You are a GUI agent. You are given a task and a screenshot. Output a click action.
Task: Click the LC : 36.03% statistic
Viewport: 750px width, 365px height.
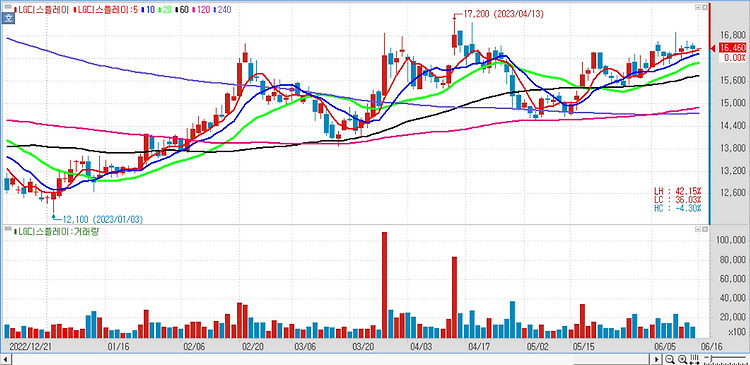click(x=678, y=199)
